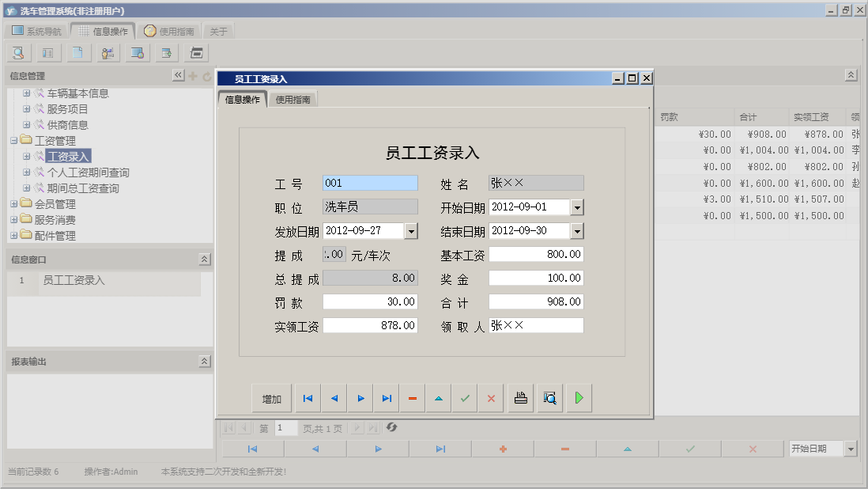Collapse the 信息窗口 panel with its chevron
This screenshot has width=868, height=489.
tap(203, 259)
